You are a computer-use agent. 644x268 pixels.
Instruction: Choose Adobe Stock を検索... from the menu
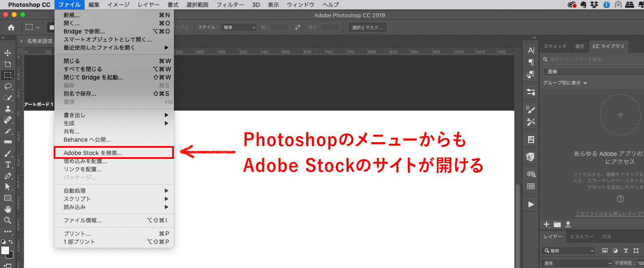pos(114,153)
